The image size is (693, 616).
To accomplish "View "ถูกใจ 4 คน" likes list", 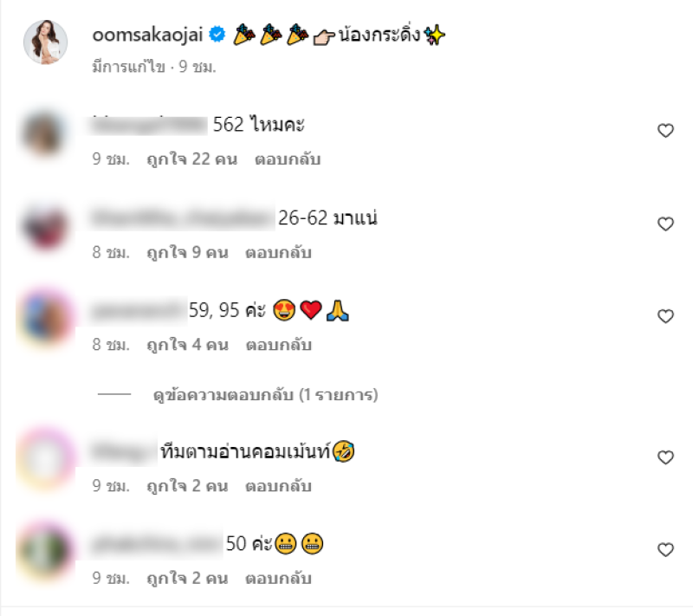I will pyautogui.click(x=187, y=345).
